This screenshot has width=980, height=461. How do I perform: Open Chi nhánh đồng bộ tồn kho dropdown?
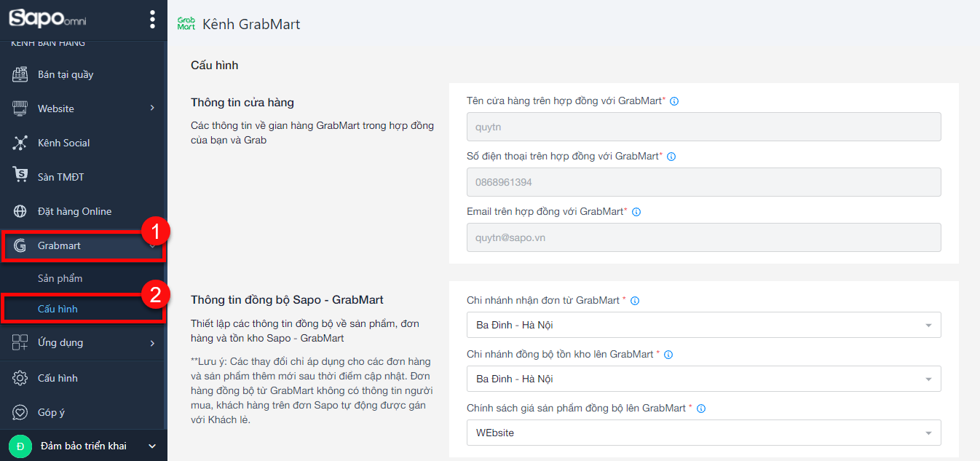coord(703,379)
